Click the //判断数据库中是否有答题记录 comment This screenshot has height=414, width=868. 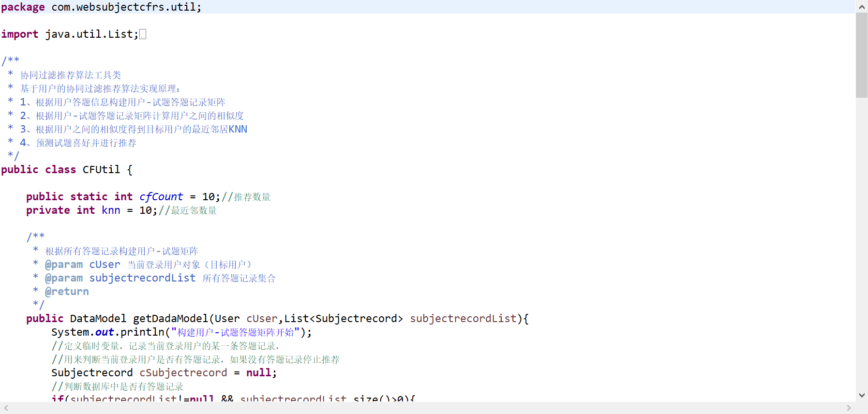click(118, 386)
